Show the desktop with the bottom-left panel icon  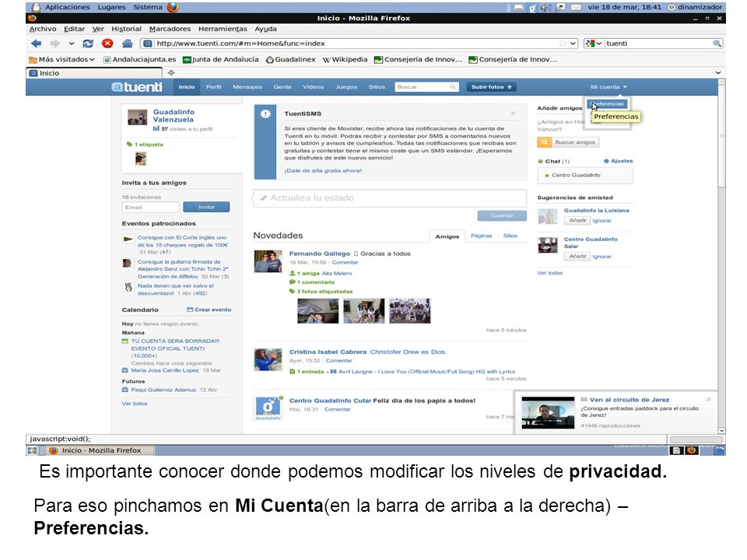[32, 450]
